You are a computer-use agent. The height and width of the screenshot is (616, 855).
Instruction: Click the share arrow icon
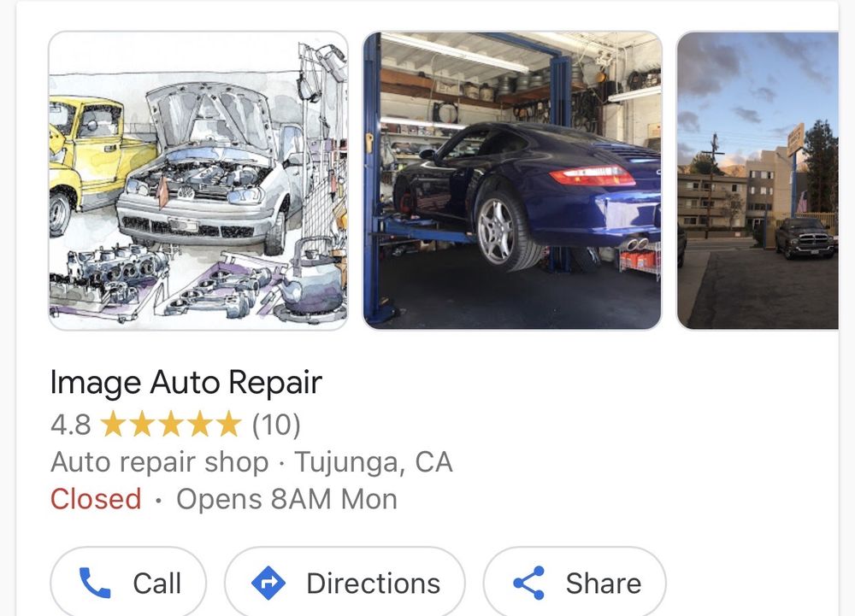[529, 584]
